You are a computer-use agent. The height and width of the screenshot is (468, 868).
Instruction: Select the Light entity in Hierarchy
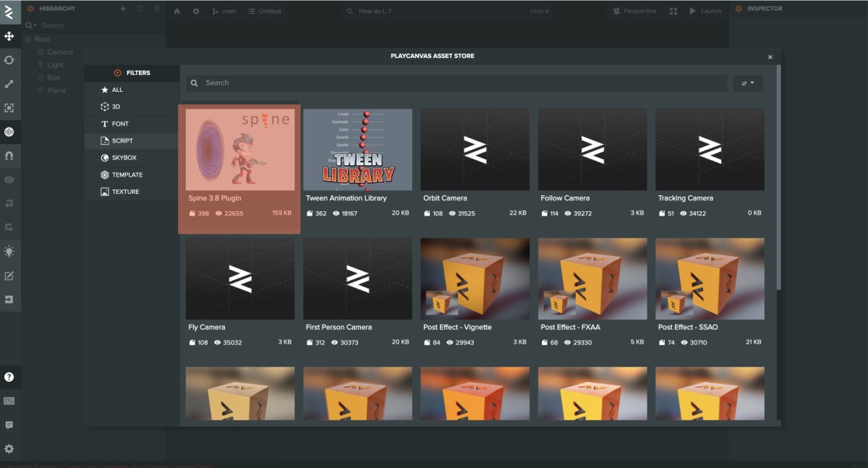pyautogui.click(x=56, y=65)
